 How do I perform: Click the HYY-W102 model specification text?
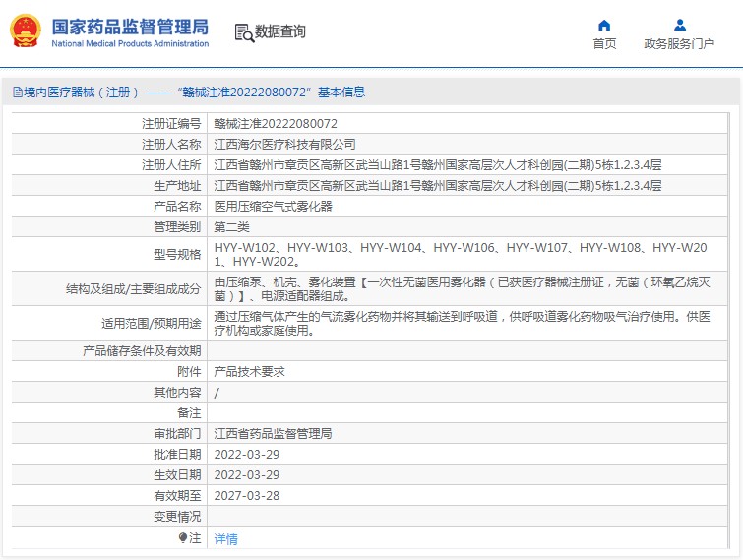(x=461, y=255)
